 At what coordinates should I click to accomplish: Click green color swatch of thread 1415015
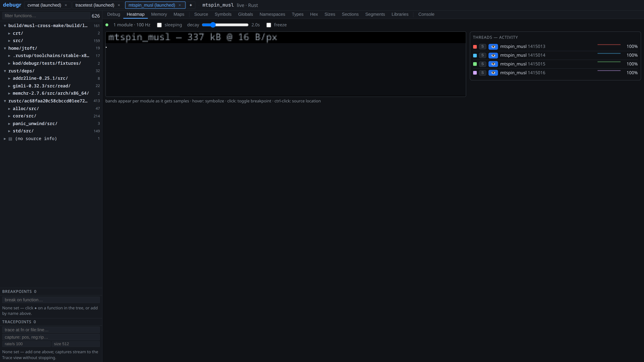[x=475, y=64]
